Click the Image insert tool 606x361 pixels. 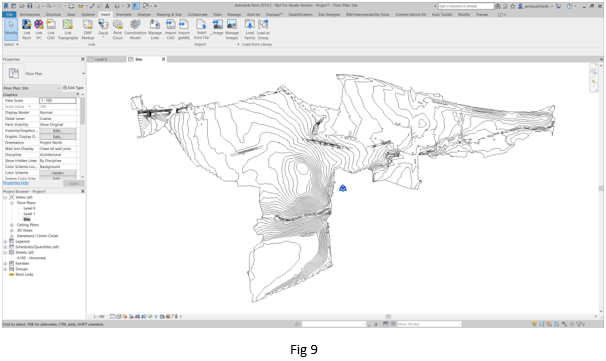[218, 27]
